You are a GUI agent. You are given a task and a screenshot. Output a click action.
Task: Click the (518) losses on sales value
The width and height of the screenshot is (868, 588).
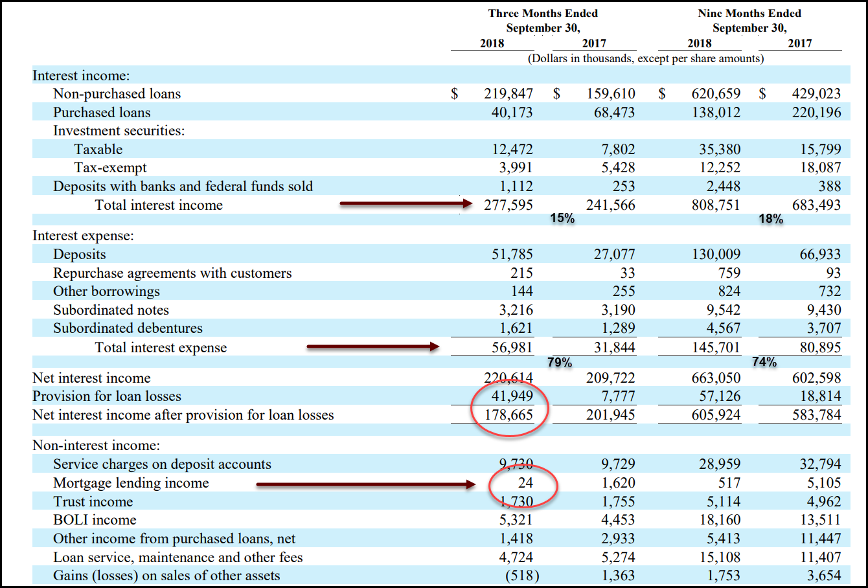click(x=520, y=574)
